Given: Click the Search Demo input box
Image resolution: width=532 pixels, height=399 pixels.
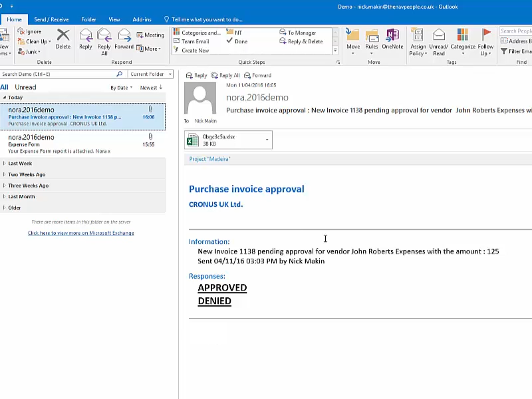Looking at the screenshot, I should click(x=57, y=74).
